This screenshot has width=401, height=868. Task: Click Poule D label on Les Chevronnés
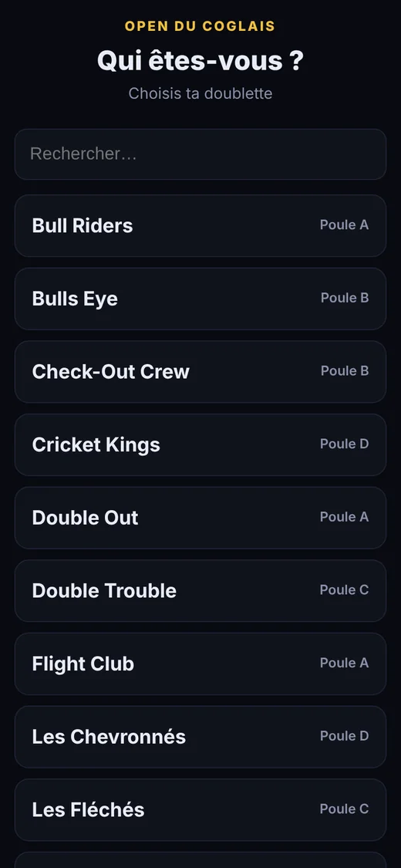click(x=344, y=736)
